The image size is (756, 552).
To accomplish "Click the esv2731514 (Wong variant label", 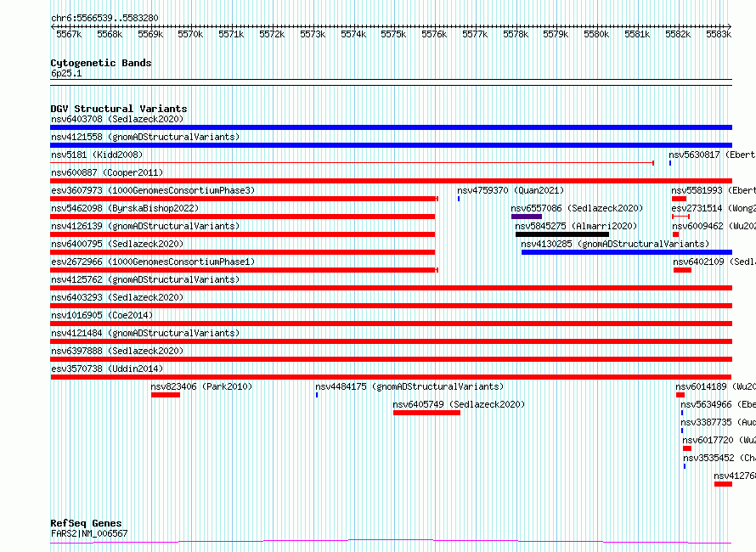I will click(714, 208).
